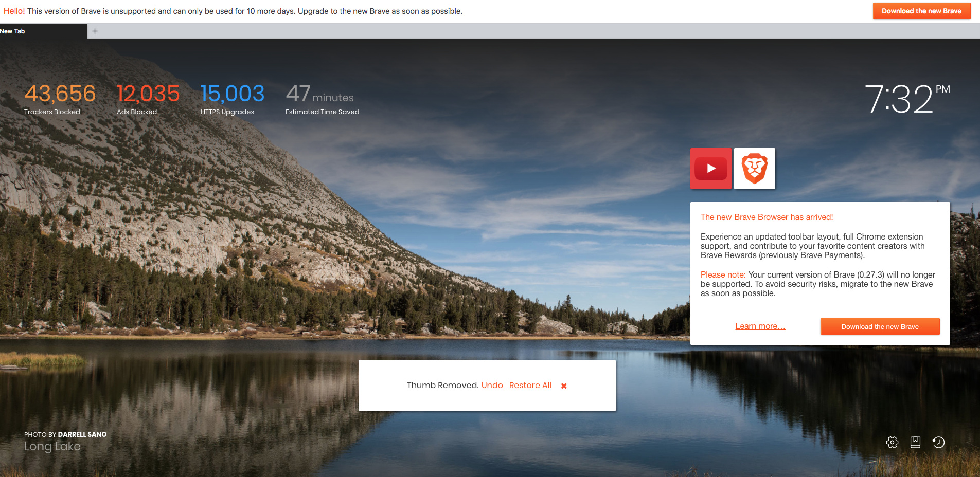Screen dimensions: 980x477
Task: Open new tab page settings gear icon
Action: [893, 442]
